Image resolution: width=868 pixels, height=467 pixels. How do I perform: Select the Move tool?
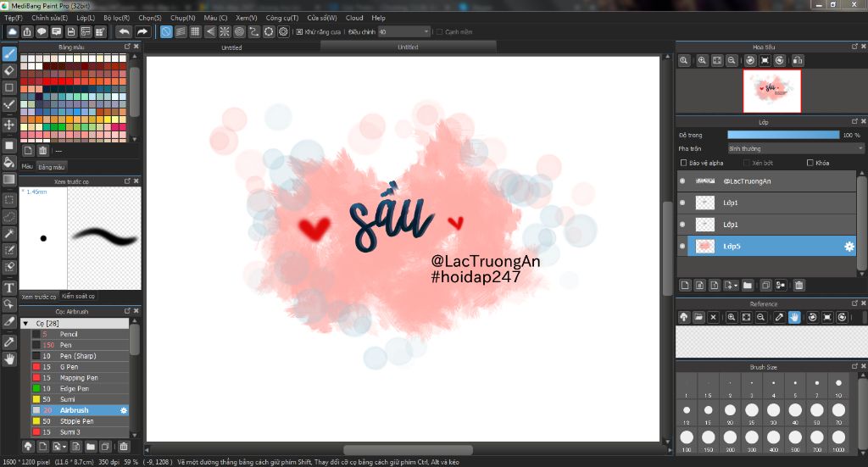(8, 125)
